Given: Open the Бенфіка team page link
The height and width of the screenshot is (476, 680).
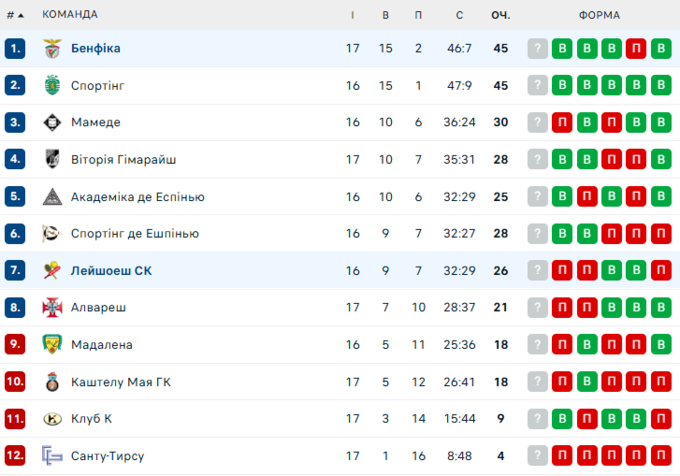Looking at the screenshot, I should (x=96, y=49).
